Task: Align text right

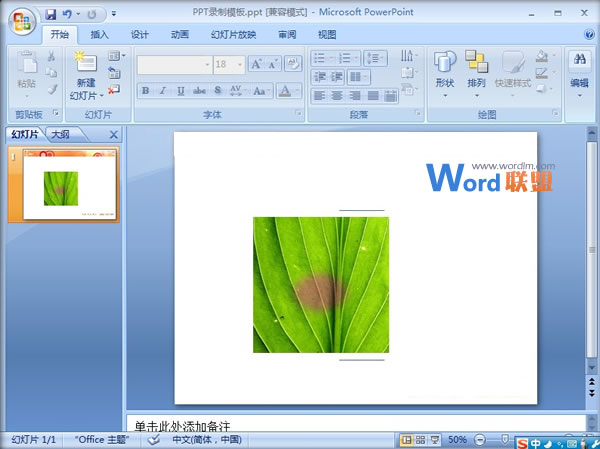Action: coord(355,95)
